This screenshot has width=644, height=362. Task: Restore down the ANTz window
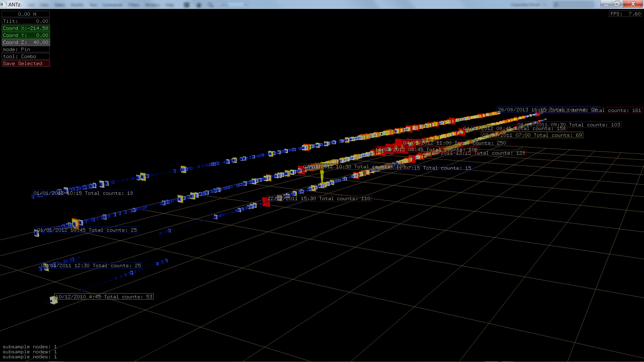[617, 4]
